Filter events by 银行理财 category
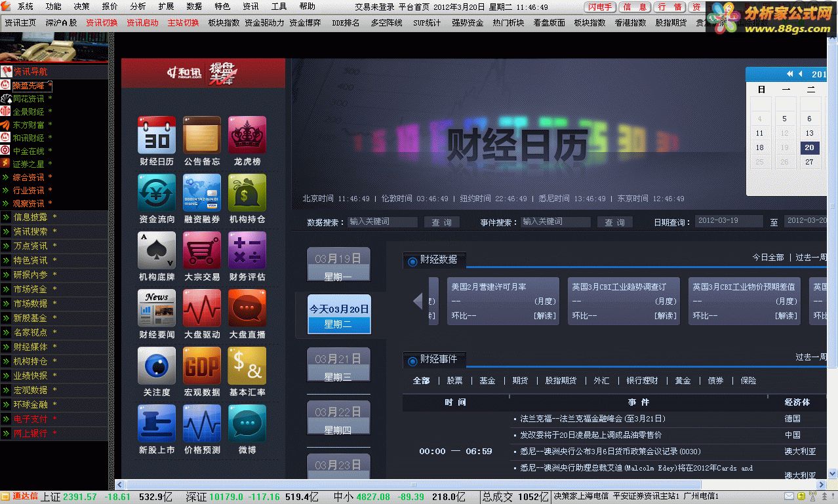Screen dimensions: 838x504 [642, 380]
